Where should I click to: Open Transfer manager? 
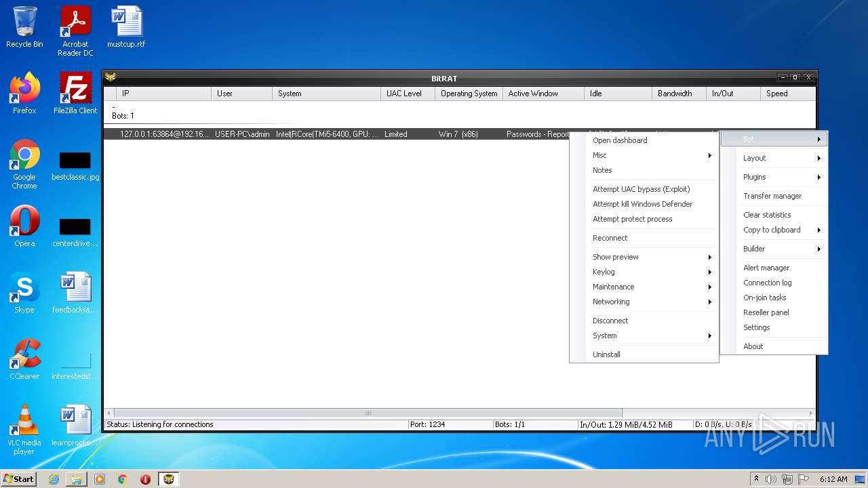click(x=774, y=196)
